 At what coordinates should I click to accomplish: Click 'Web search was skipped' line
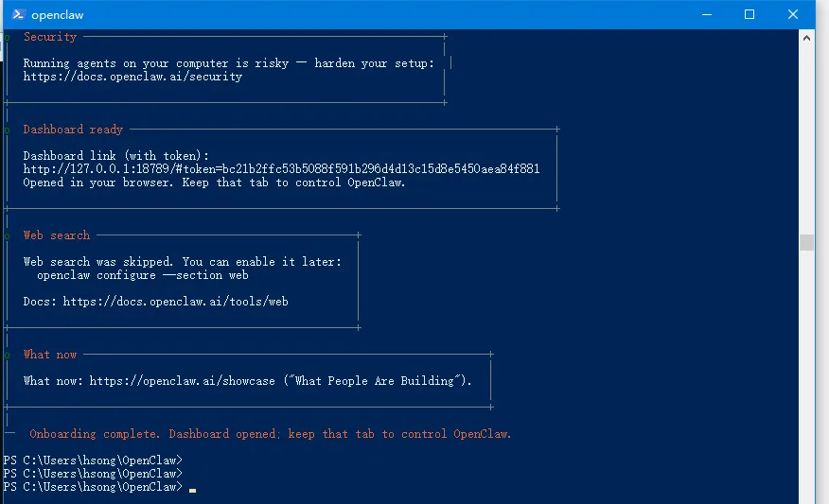[x=183, y=262]
